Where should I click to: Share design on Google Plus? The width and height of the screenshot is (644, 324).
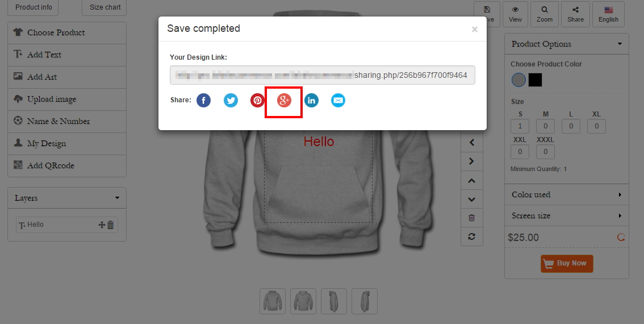click(x=284, y=100)
